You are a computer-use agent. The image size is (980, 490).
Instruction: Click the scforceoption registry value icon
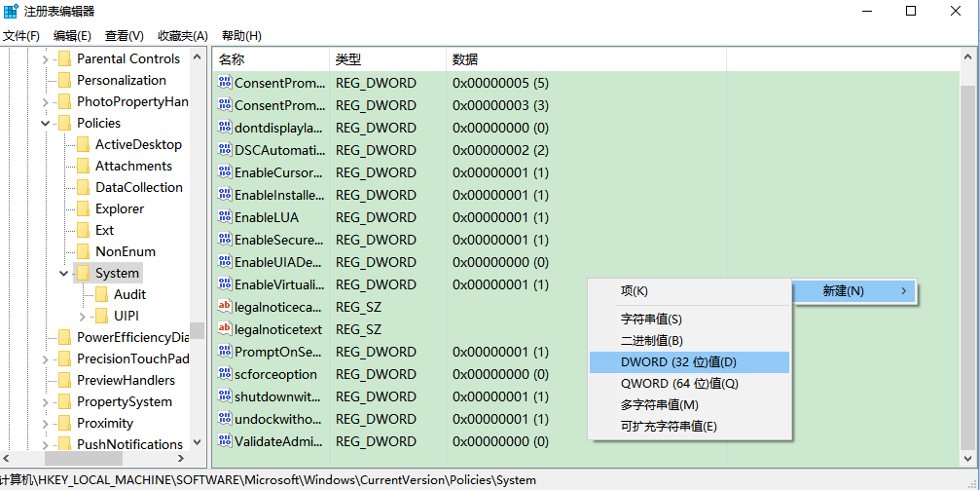click(225, 374)
